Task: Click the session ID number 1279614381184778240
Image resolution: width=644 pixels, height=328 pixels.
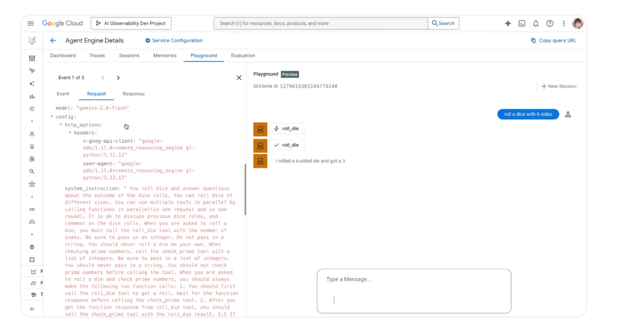Action: 309,86
